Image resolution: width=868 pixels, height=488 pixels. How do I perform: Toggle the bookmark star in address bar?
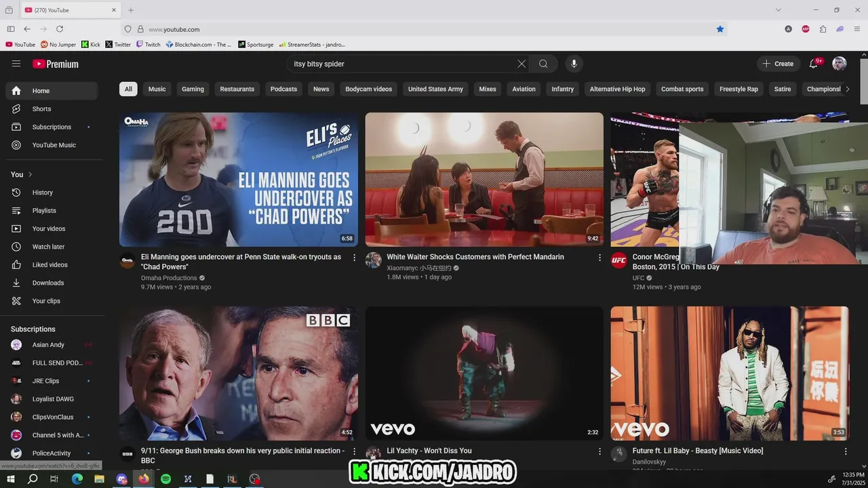pos(720,29)
